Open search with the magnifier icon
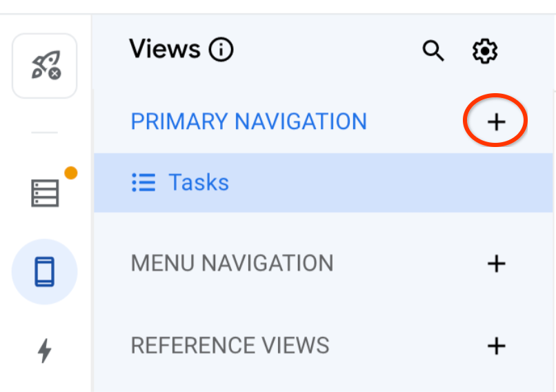 tap(433, 50)
